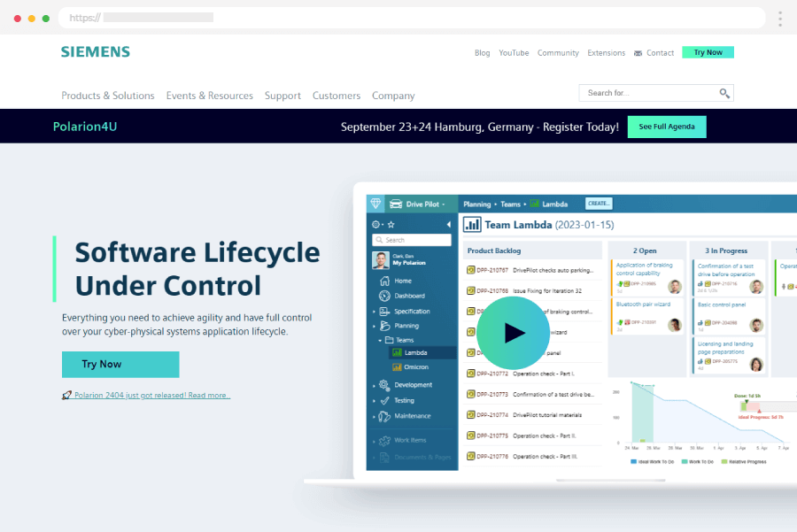797x532 pixels.
Task: Expand the Development sidebar section
Action: 374,385
